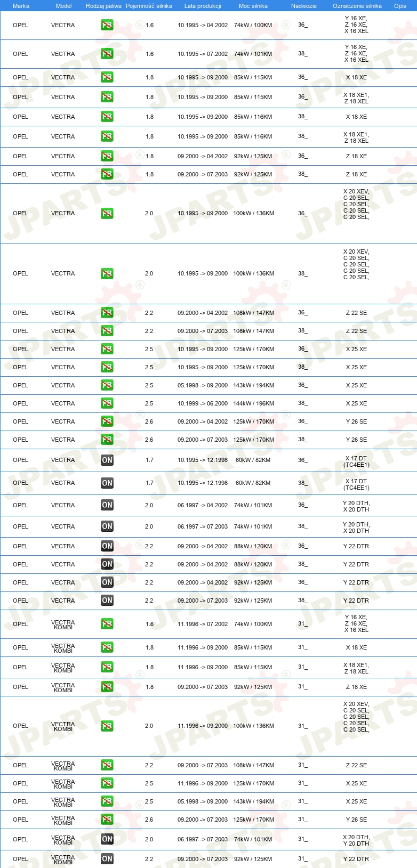The width and height of the screenshot is (417, 868).
Task: Click the ON diesel icon for Vectra 1.7 body 38_
Action: point(107,483)
